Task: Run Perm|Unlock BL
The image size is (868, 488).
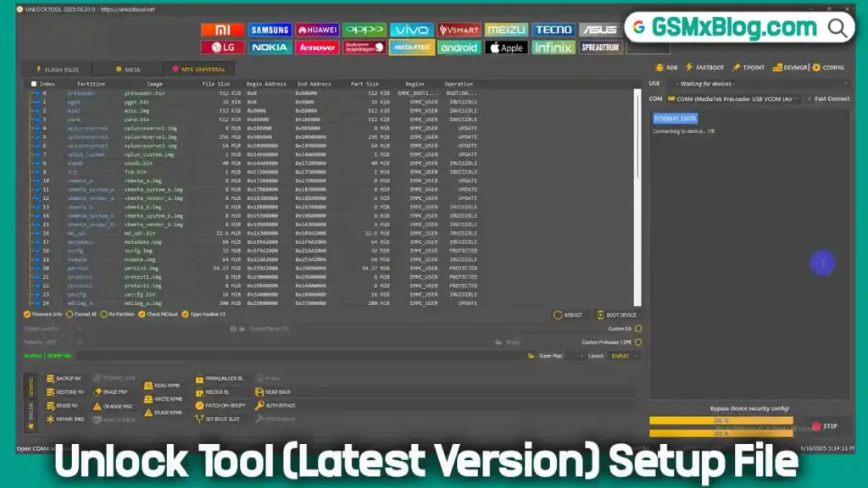Action: coord(220,379)
